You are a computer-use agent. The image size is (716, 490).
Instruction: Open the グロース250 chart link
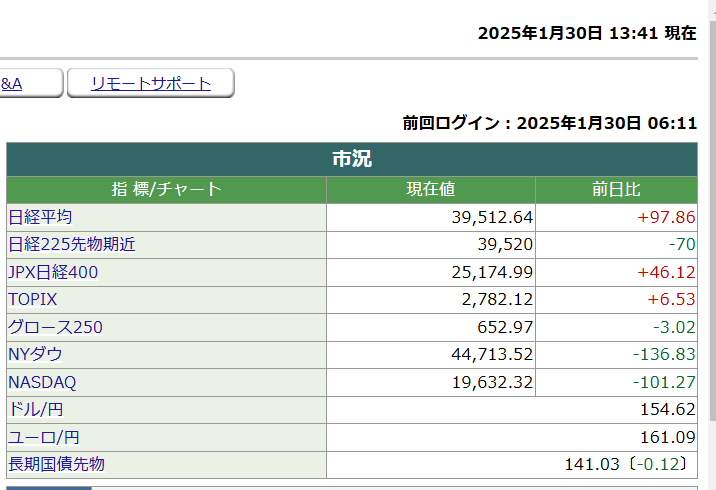55,327
